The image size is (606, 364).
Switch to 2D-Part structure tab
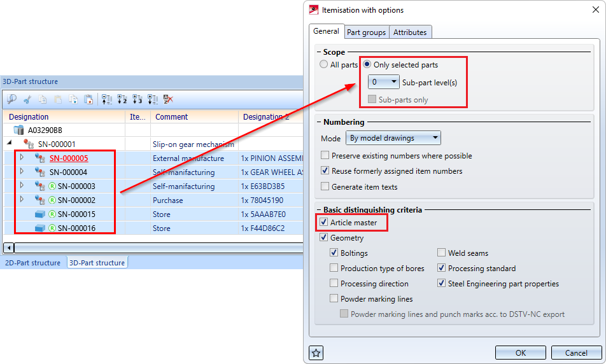[33, 263]
